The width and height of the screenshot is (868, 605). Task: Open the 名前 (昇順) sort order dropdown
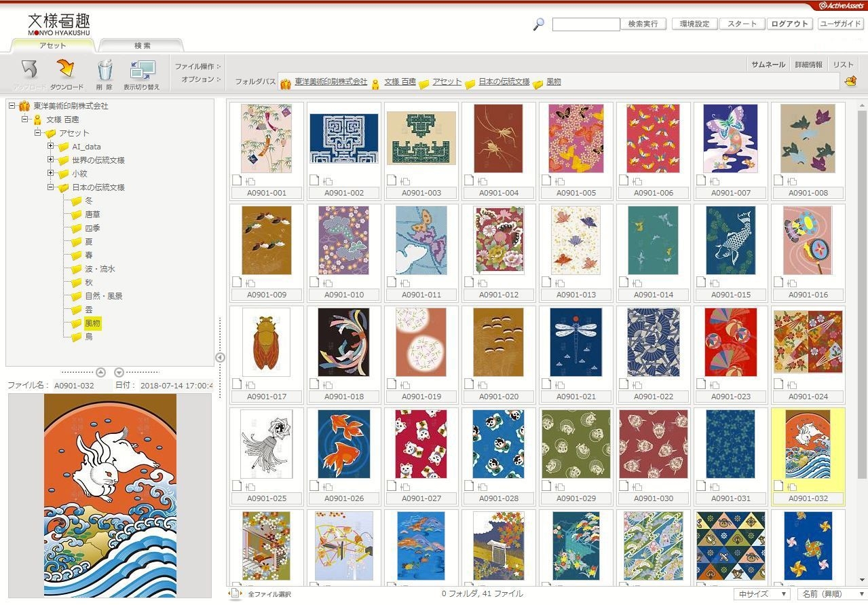click(x=832, y=594)
